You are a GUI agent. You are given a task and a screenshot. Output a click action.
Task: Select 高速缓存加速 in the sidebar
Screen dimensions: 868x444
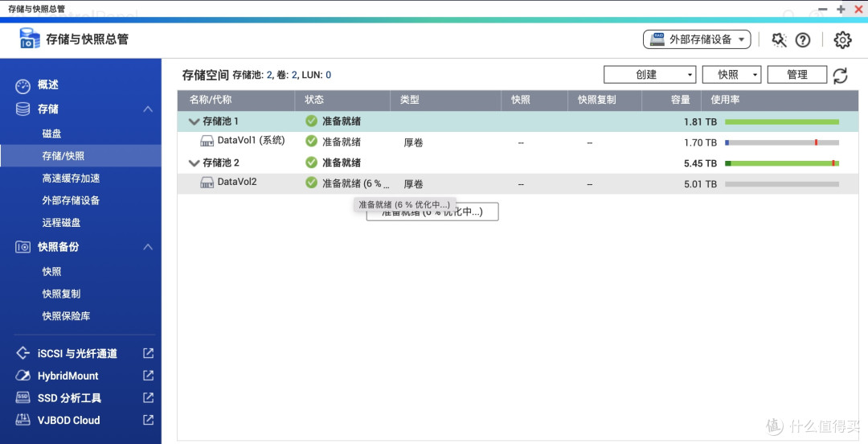point(71,179)
